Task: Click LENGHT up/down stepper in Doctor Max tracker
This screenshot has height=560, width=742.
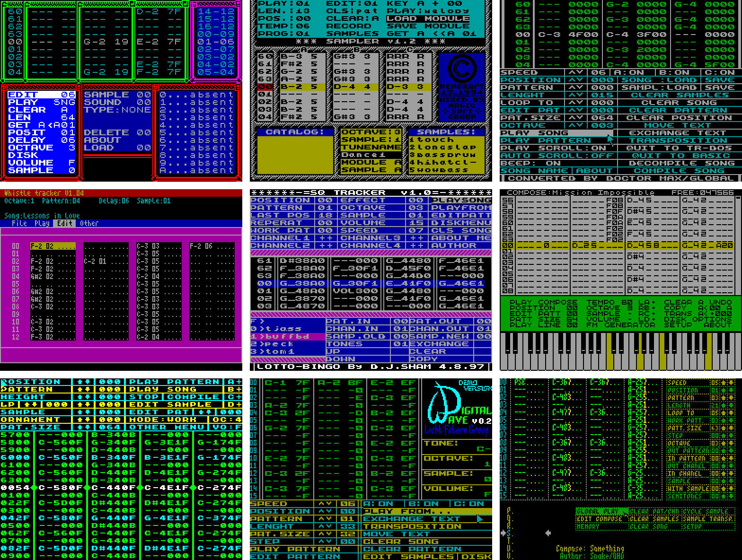Action: [x=575, y=95]
